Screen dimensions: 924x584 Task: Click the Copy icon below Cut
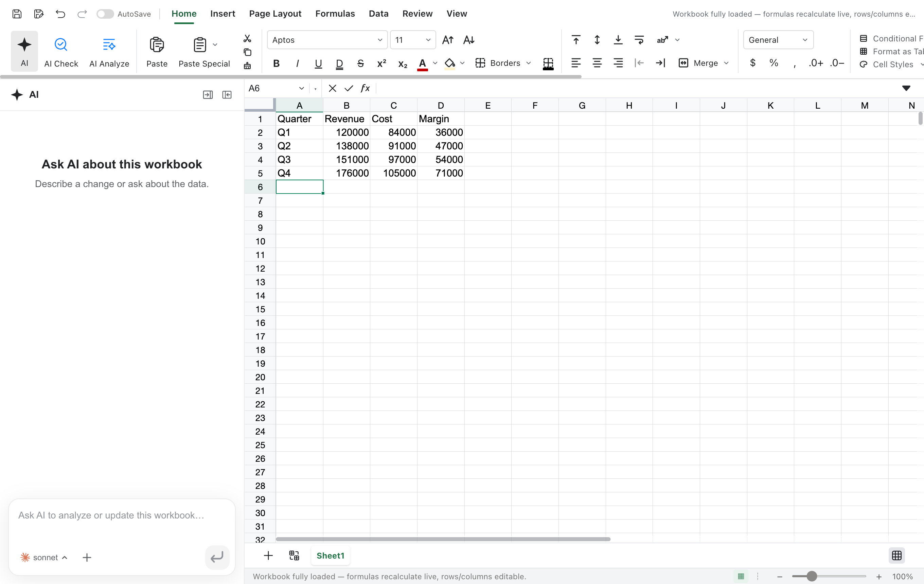tap(248, 52)
